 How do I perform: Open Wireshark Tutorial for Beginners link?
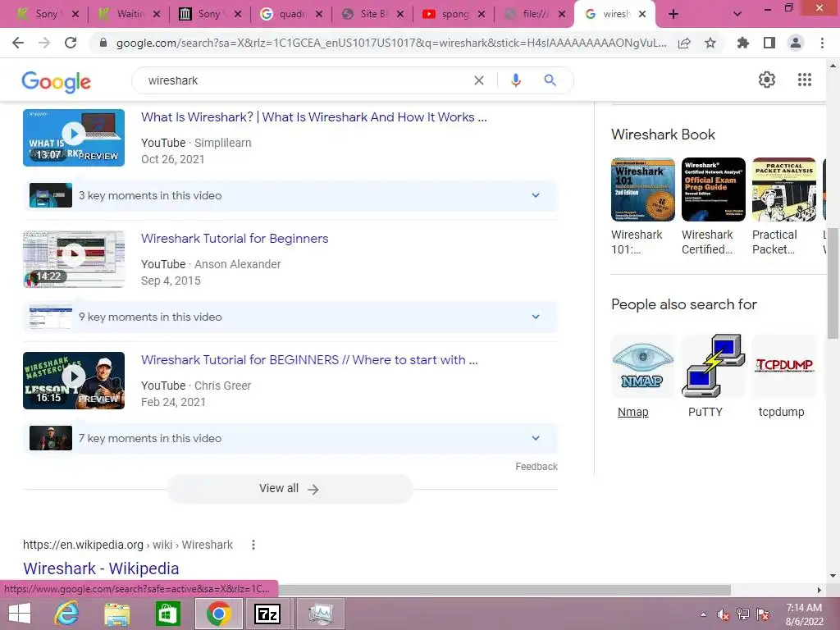235,239
